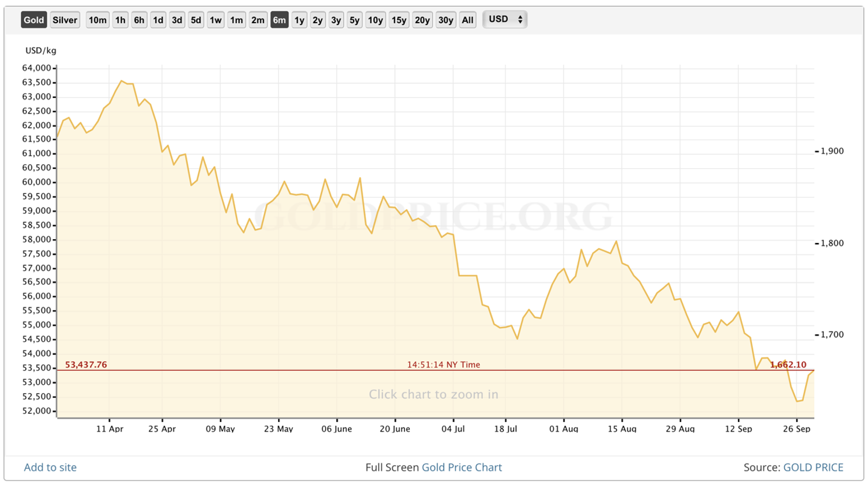View 5y gold price history

[354, 20]
